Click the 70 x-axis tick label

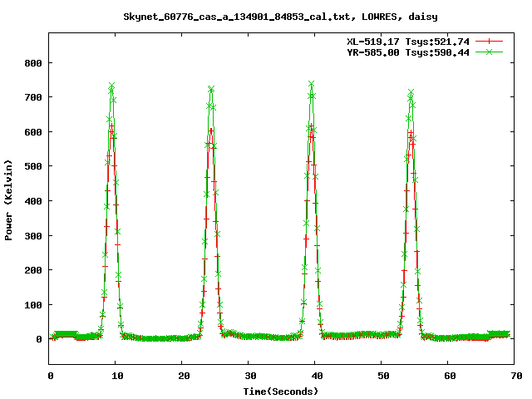(516, 376)
